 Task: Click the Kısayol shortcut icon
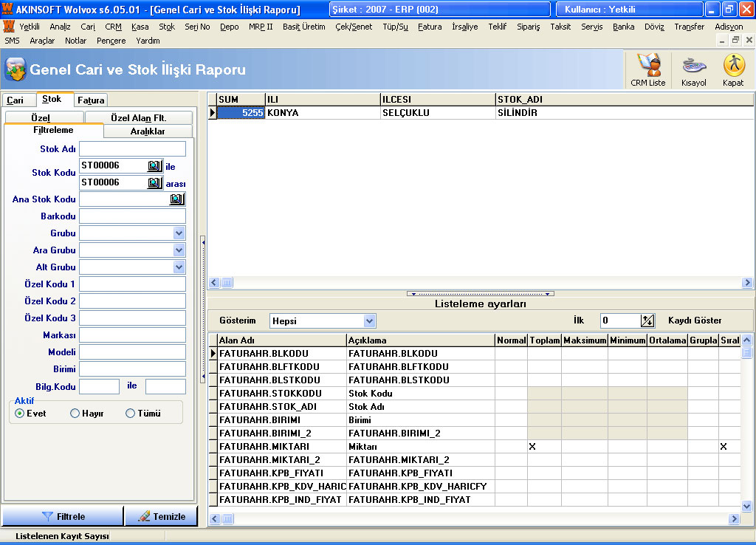(693, 69)
